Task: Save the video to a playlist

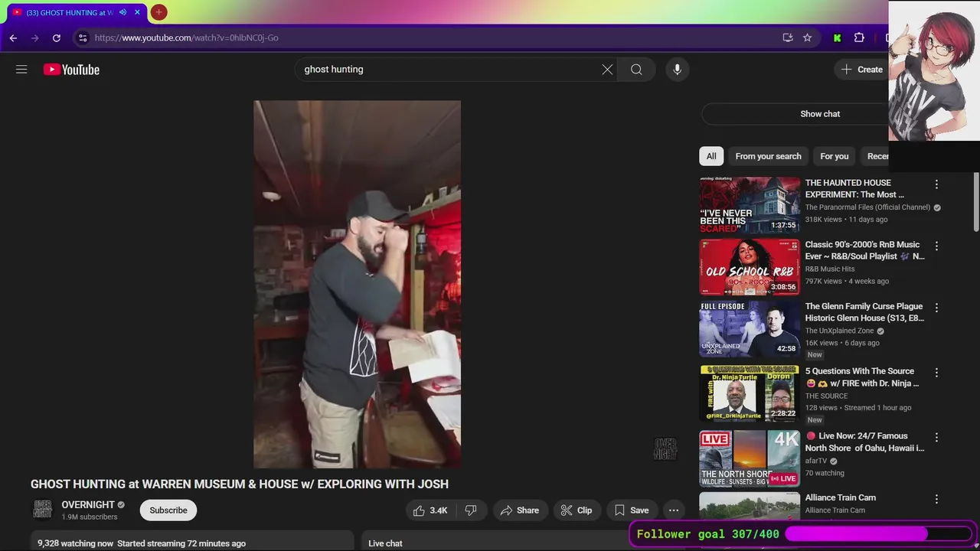Action: pyautogui.click(x=632, y=510)
